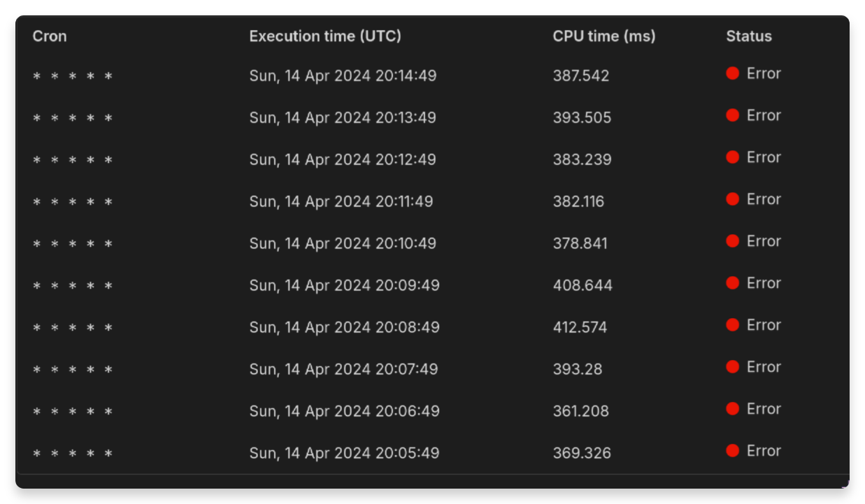Select the red status dot beside 408.644 CPU time

[x=733, y=283]
